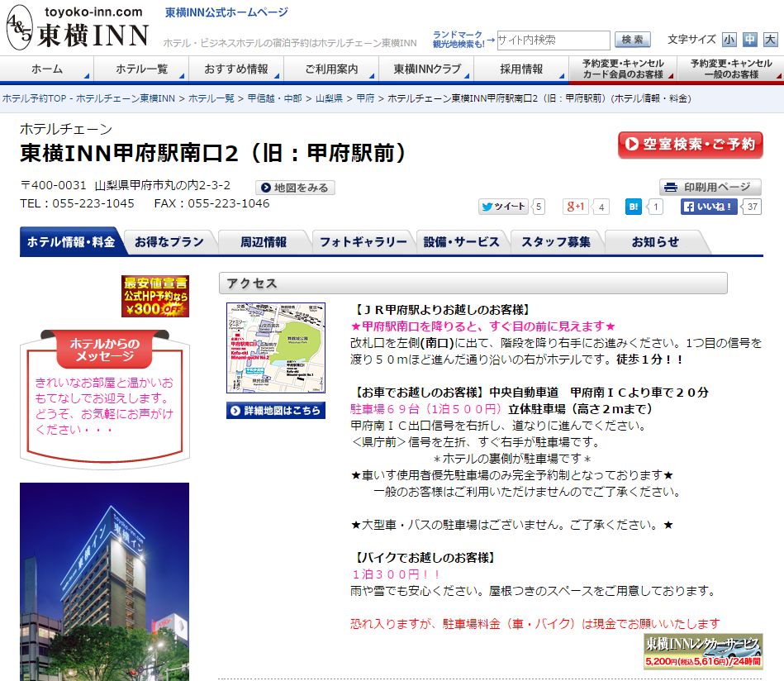Click the アクセス section header
This screenshot has width=784, height=681.
(473, 283)
